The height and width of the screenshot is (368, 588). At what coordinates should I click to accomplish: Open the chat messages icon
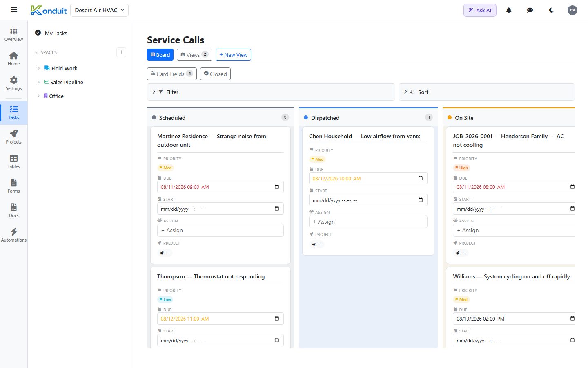click(x=530, y=10)
